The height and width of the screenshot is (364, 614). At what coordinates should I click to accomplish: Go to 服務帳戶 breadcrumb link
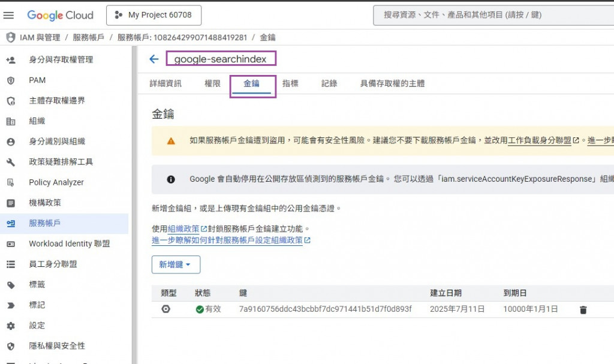pyautogui.click(x=89, y=37)
